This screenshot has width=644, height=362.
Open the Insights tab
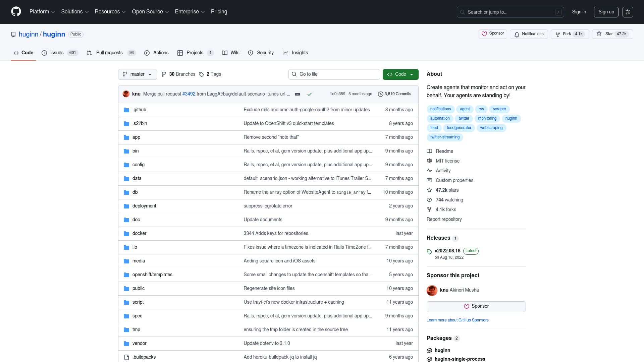click(295, 53)
